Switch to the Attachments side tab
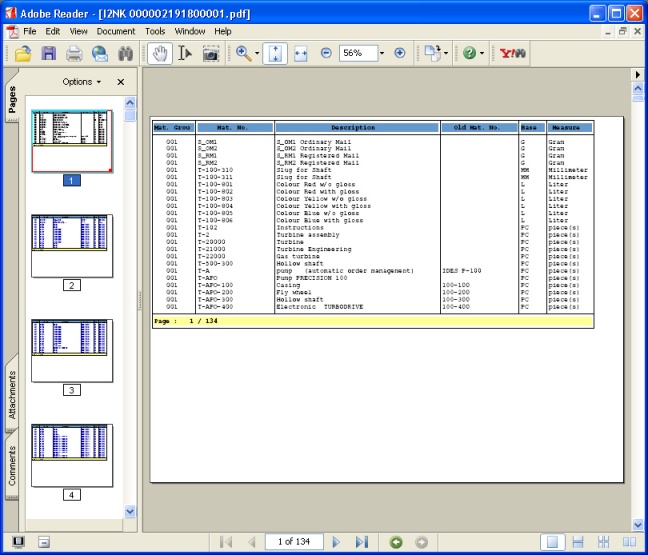The height and width of the screenshot is (555, 648). coord(13,394)
